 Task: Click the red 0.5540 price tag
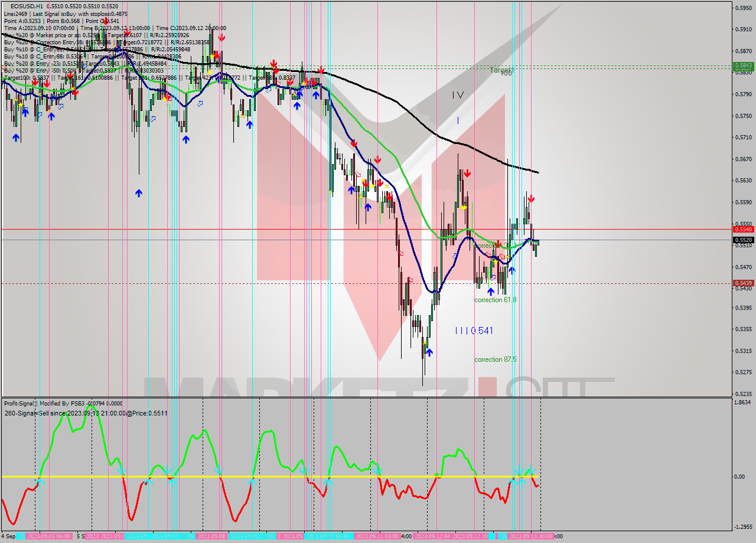click(743, 229)
